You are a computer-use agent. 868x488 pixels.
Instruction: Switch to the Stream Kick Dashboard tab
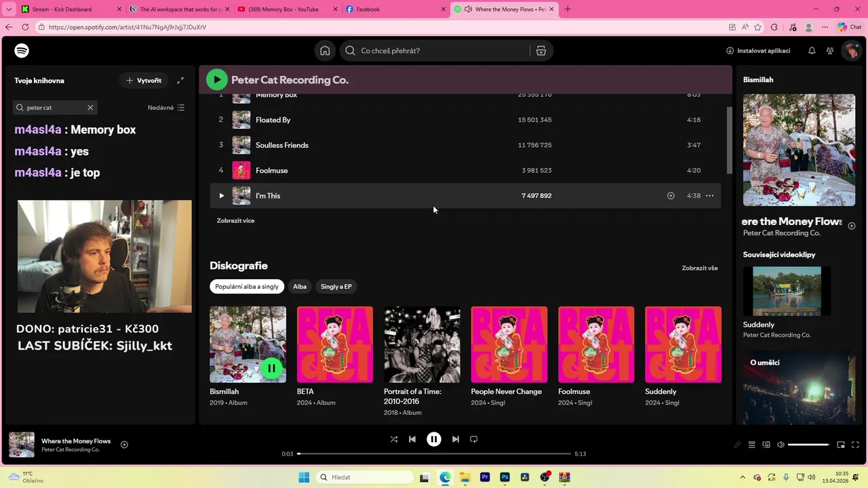pos(71,9)
